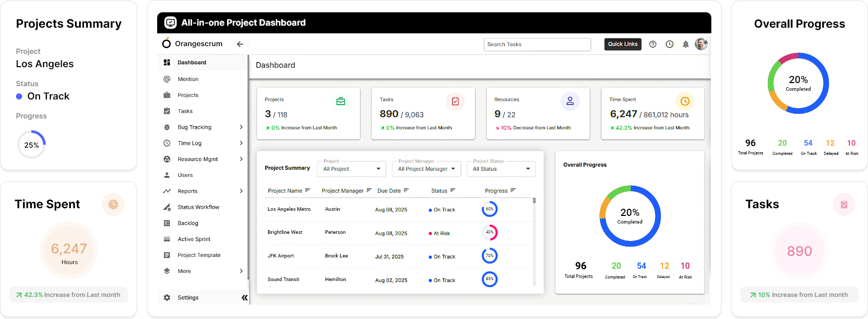Click Los Angeles Metro progress circle

click(x=489, y=209)
